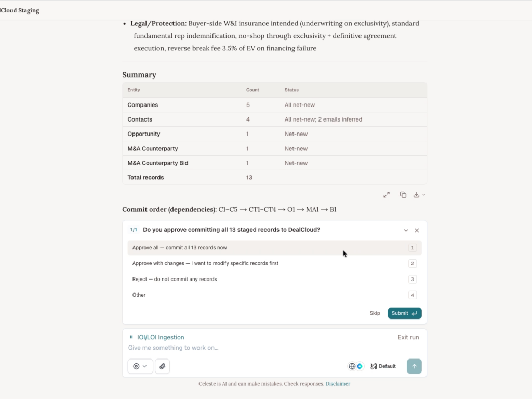The height and width of the screenshot is (399, 532).
Task: Choose Approve with changes option
Action: 274,263
